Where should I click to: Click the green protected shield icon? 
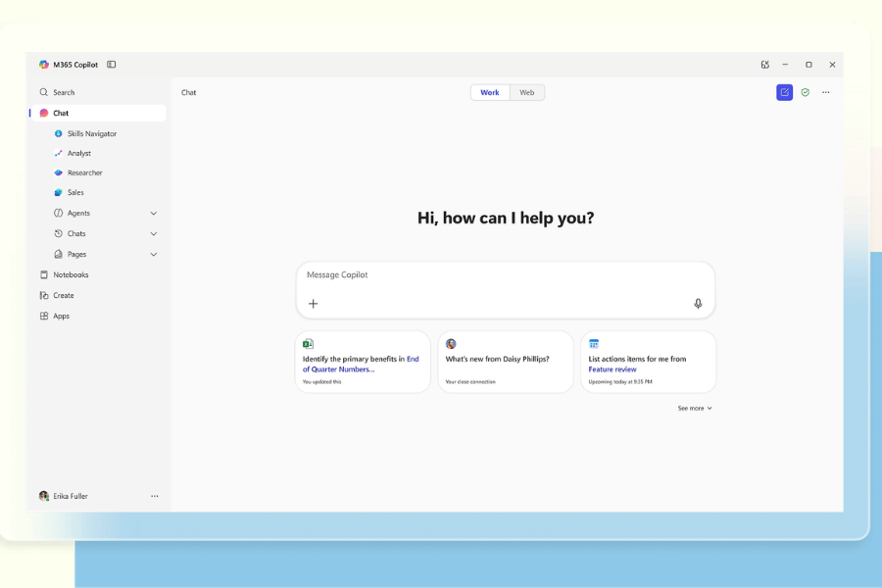(805, 91)
